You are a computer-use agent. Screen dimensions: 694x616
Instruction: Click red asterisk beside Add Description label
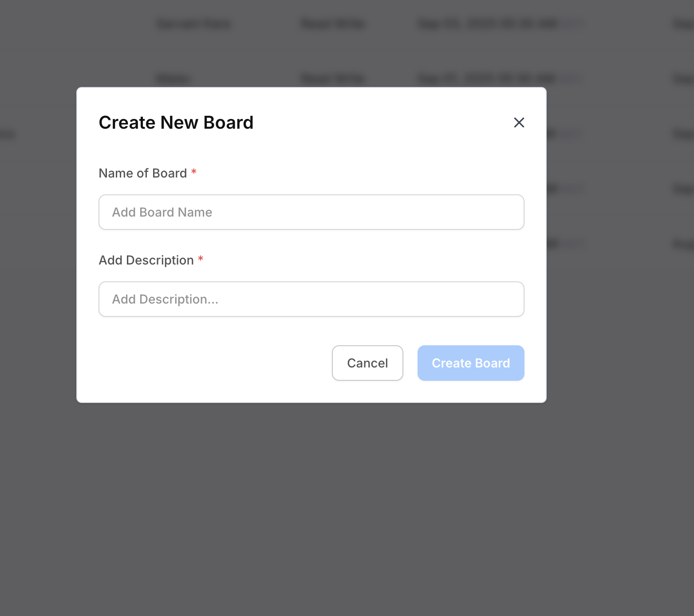pyautogui.click(x=201, y=259)
